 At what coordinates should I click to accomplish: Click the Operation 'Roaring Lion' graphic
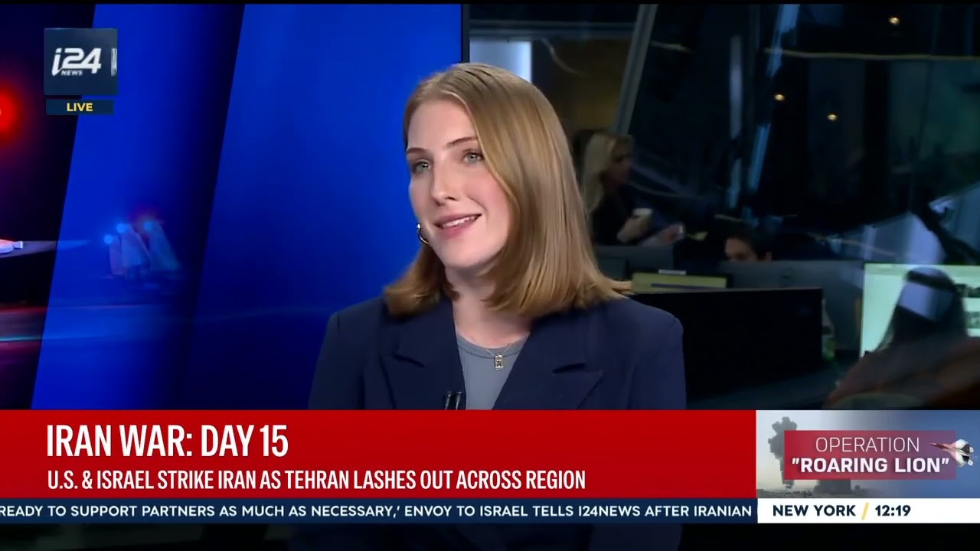click(x=868, y=455)
